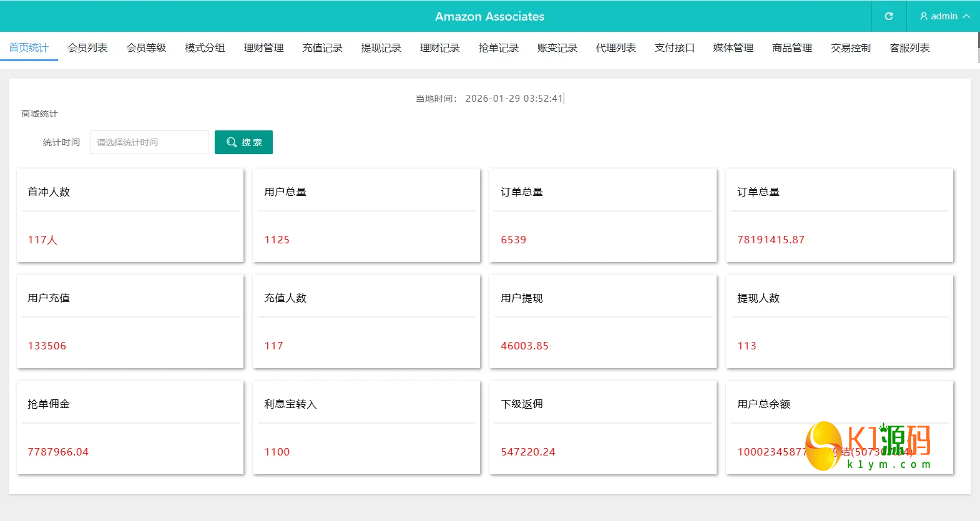Image resolution: width=980 pixels, height=521 pixels.
Task: Open the 交易控制 tab
Action: [850, 47]
